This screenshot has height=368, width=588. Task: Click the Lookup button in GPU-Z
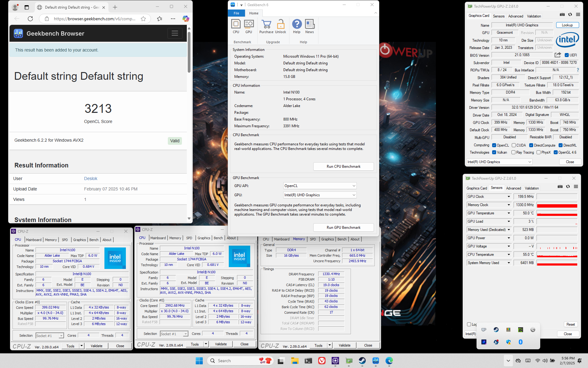(x=567, y=25)
